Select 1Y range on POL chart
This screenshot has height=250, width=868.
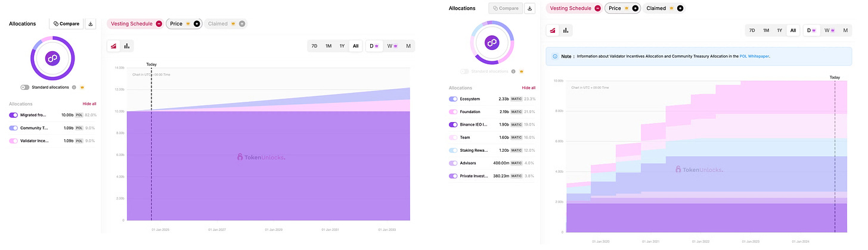342,46
